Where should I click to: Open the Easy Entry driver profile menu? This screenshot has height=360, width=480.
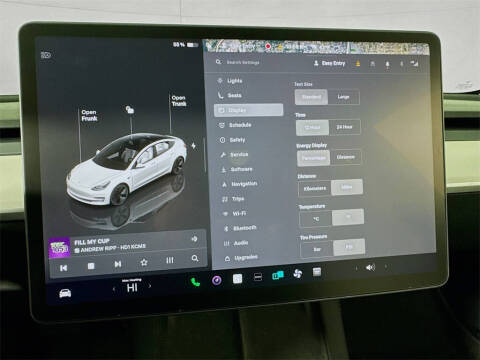pyautogui.click(x=329, y=63)
